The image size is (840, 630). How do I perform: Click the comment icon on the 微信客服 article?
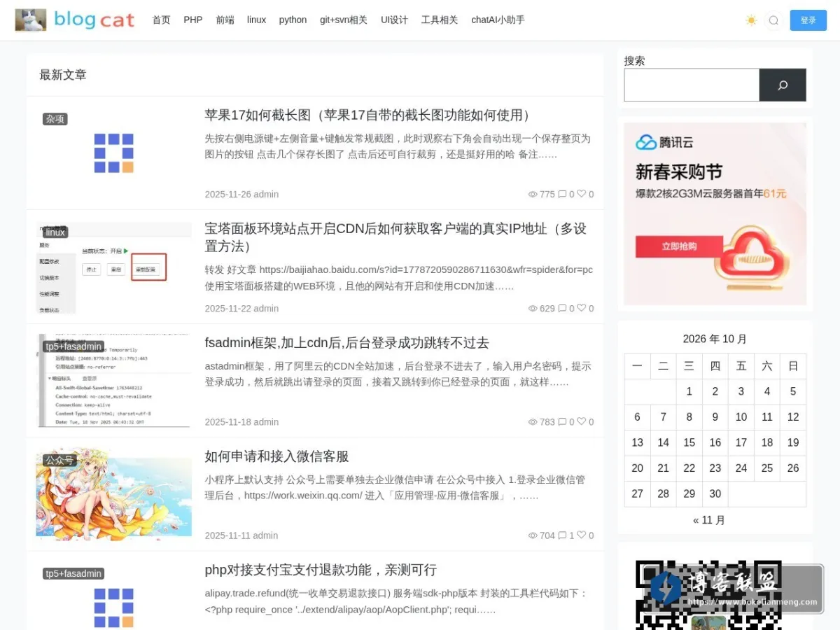562,535
